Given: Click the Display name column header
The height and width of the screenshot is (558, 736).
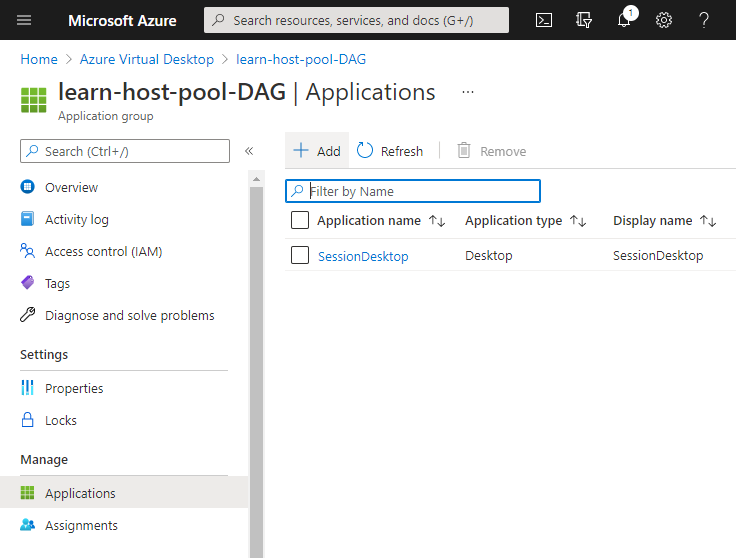Looking at the screenshot, I should [652, 221].
